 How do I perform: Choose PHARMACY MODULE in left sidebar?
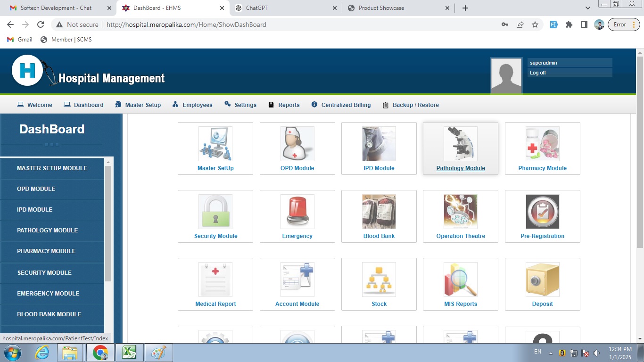(46, 251)
